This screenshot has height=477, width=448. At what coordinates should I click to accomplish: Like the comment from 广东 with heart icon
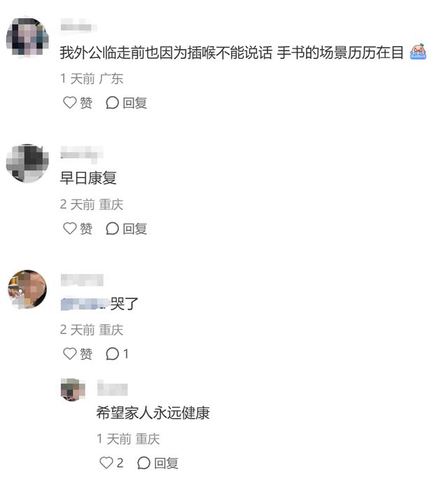[x=69, y=102]
